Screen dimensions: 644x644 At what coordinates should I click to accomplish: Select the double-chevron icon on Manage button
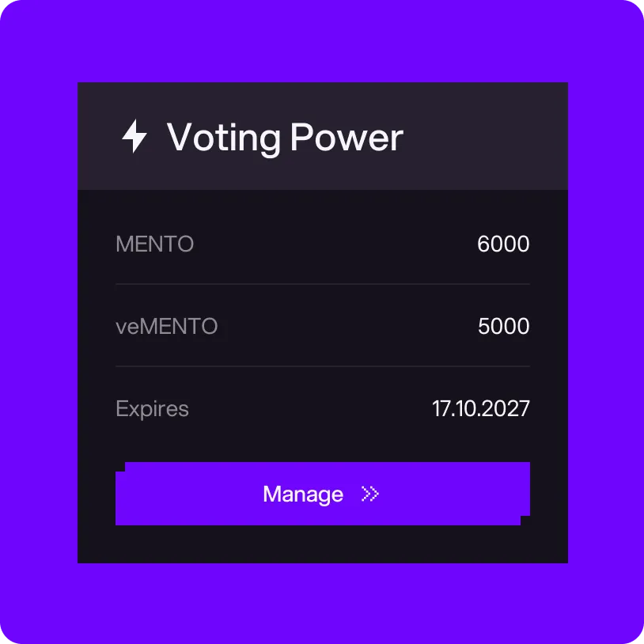point(368,494)
